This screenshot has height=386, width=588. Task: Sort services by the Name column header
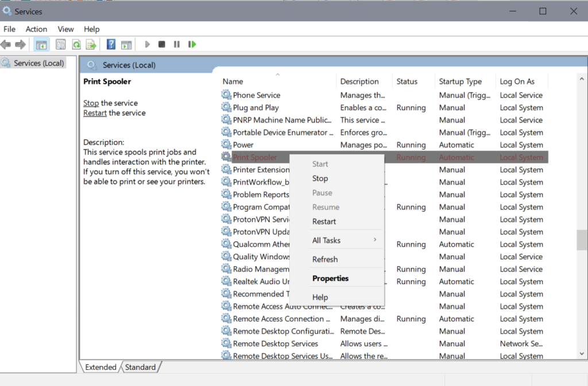[233, 81]
